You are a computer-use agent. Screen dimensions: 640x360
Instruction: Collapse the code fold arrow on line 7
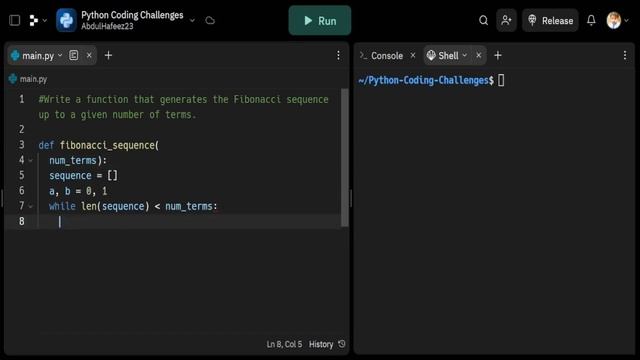[31, 207]
